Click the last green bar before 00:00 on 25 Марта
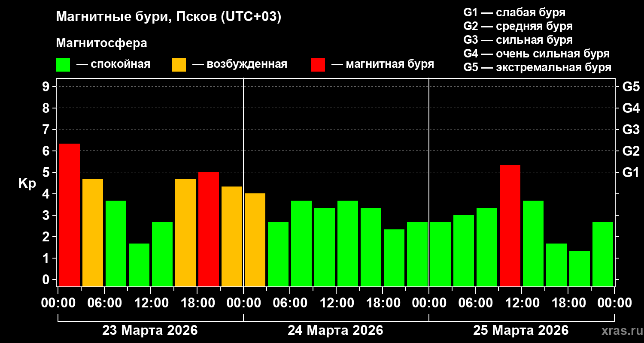 pyautogui.click(x=603, y=254)
